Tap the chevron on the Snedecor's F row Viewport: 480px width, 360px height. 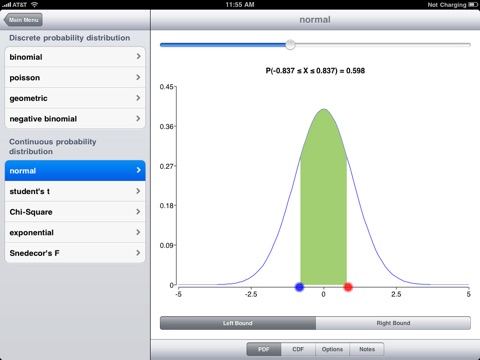click(138, 253)
